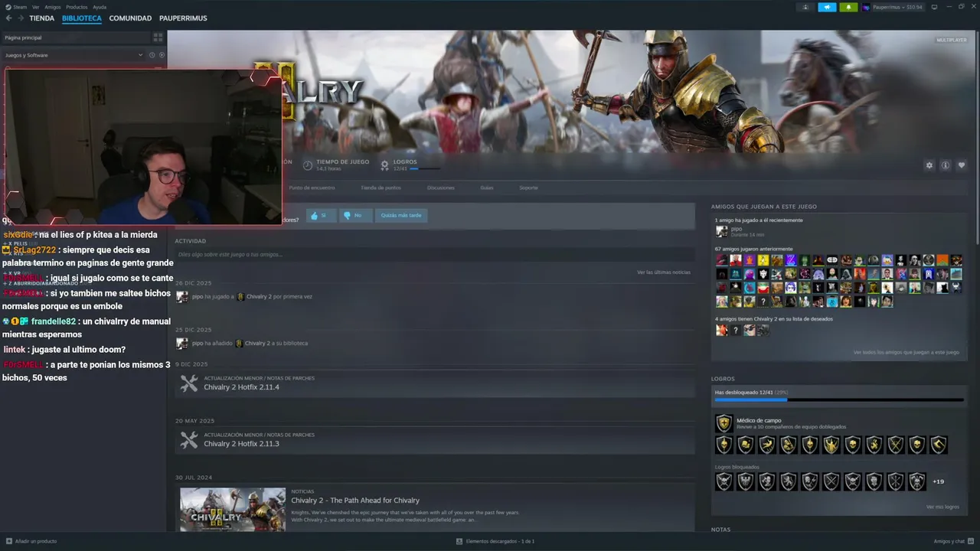Open the Guías tab

(487, 187)
